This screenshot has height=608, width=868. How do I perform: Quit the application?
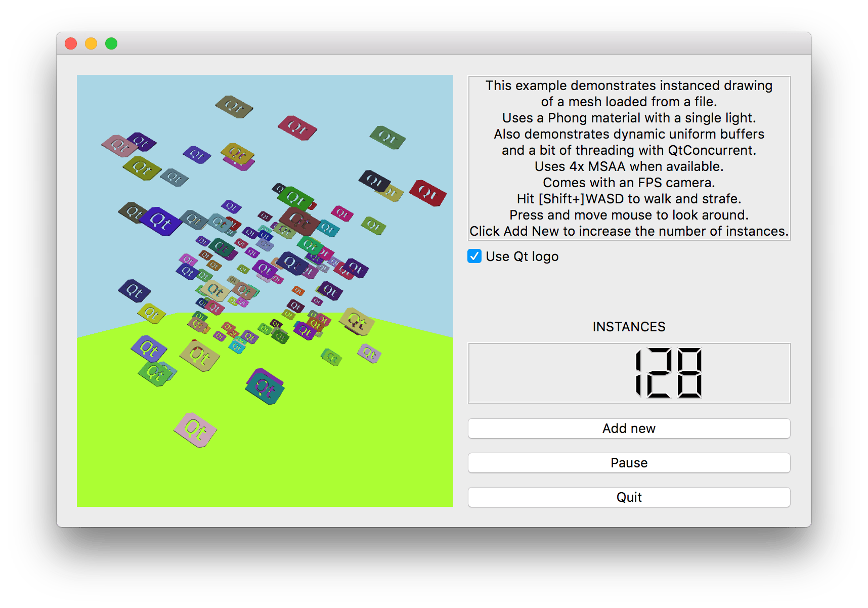point(629,497)
